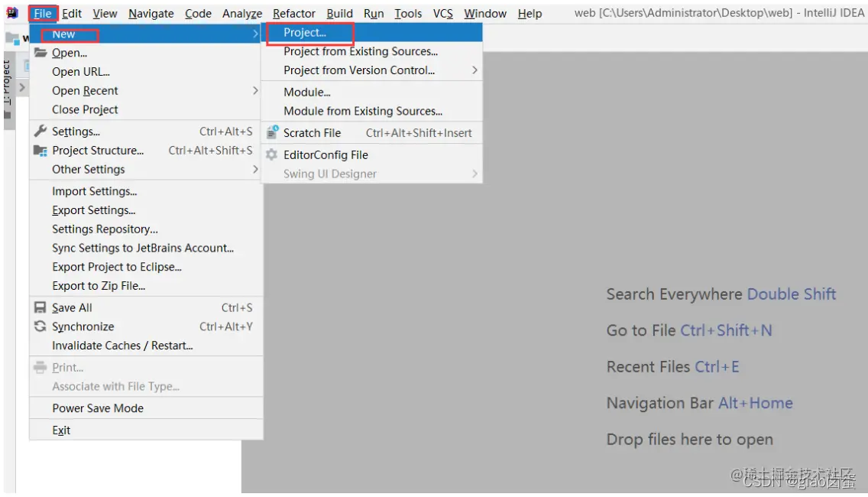Click the Synchronize refresh arrows icon
The image size is (868, 497).
(x=40, y=326)
